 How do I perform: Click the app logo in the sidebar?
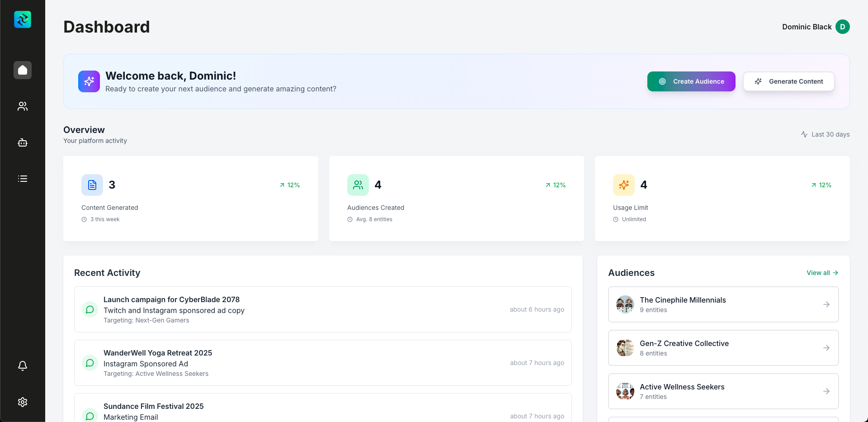click(x=23, y=19)
